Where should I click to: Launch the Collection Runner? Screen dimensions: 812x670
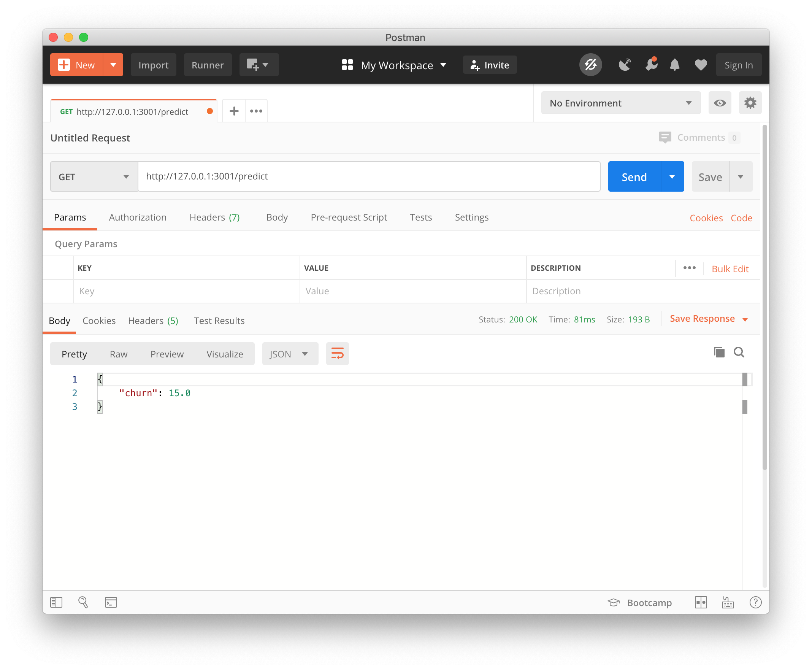coord(208,65)
